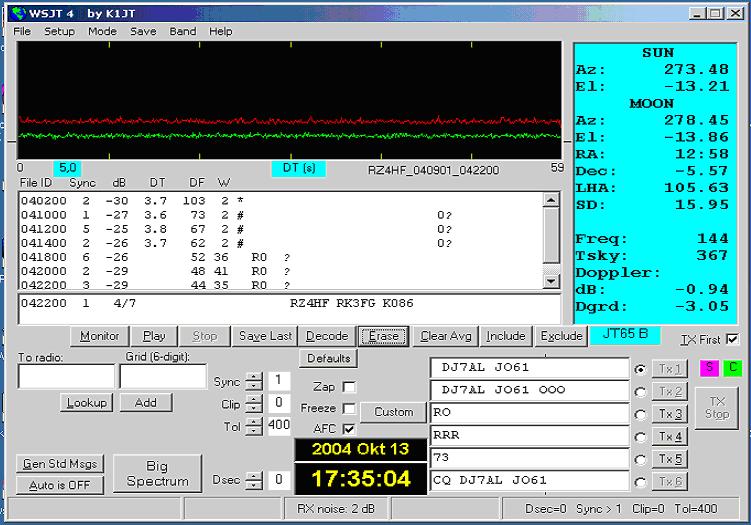
Task: Enable the Freeze checkbox
Action: (350, 408)
